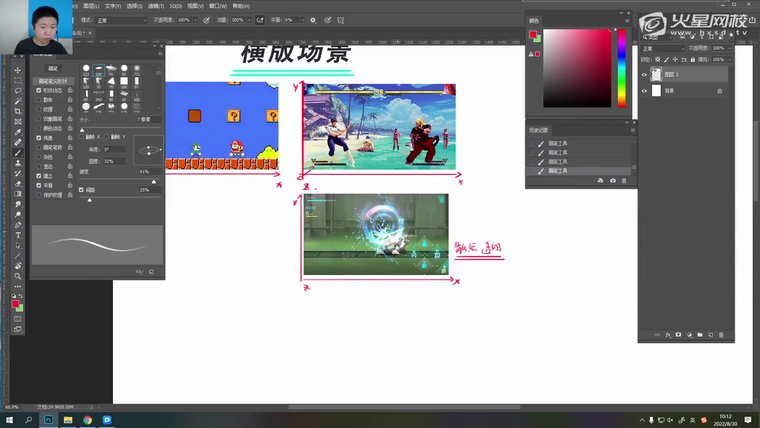
Task: Open Chrome from the Windows taskbar
Action: coord(88,420)
